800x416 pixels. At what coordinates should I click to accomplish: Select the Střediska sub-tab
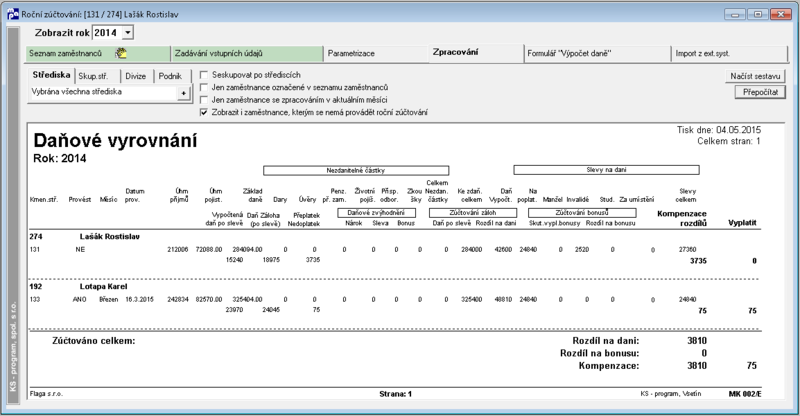[x=51, y=75]
